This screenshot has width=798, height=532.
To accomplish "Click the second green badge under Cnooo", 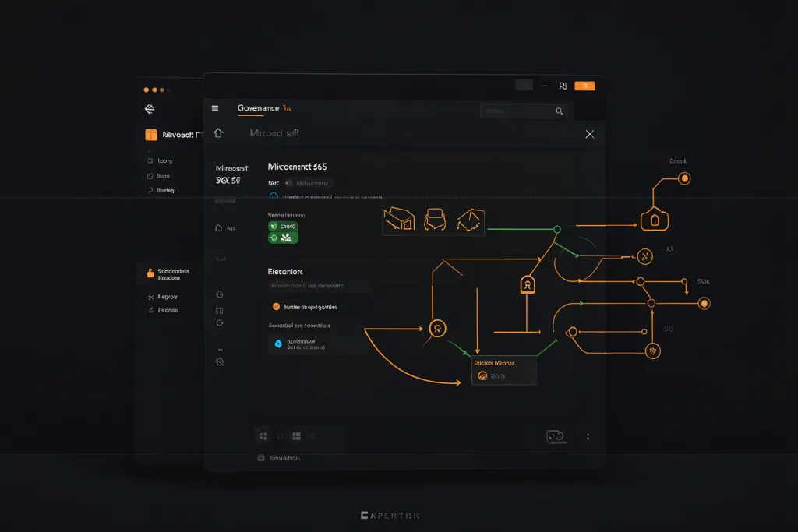I will (x=283, y=238).
